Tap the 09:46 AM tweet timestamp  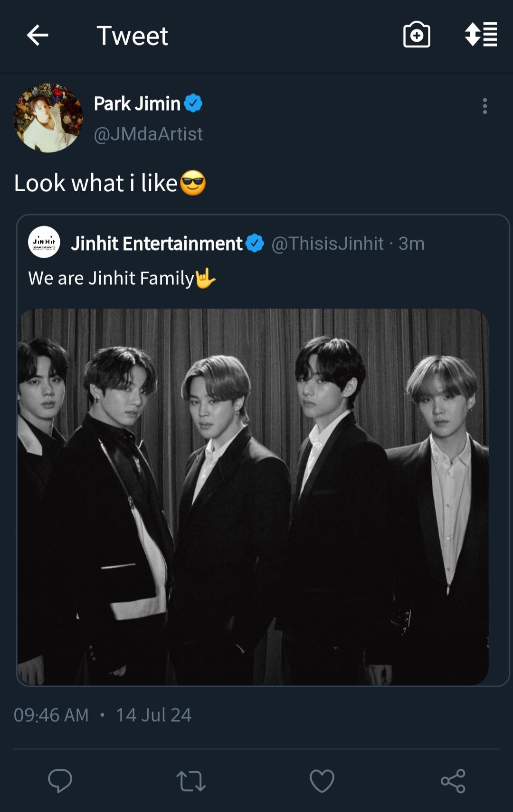click(51, 715)
